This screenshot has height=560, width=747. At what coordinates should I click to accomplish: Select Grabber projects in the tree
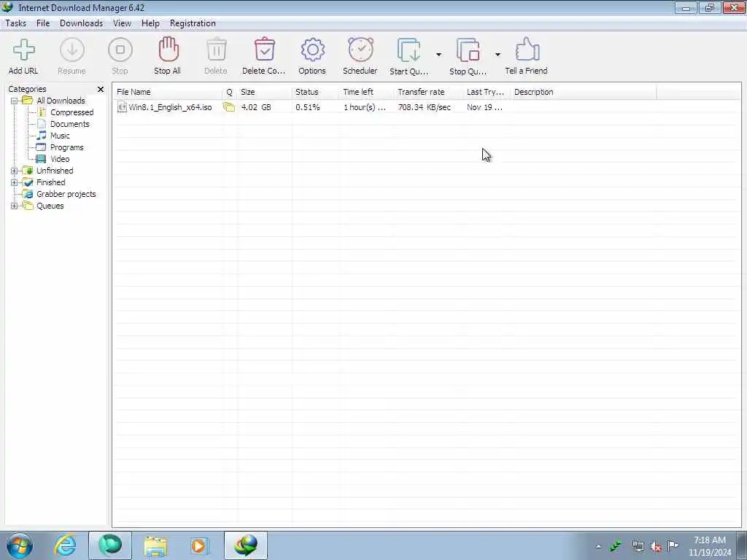point(66,194)
